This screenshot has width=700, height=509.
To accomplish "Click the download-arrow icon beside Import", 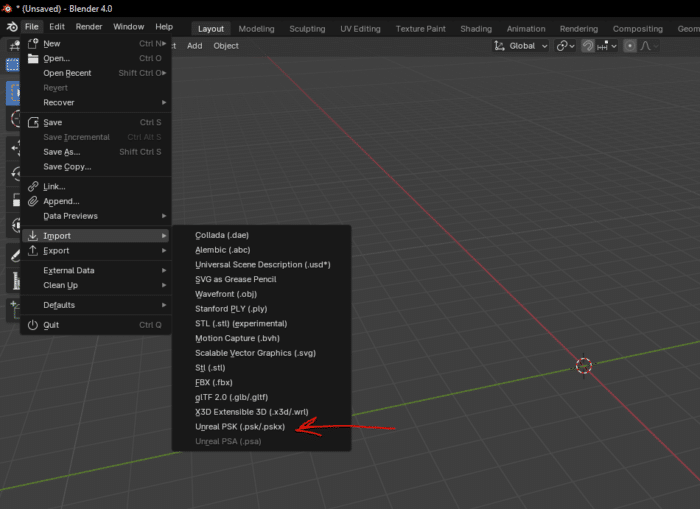I will (33, 235).
